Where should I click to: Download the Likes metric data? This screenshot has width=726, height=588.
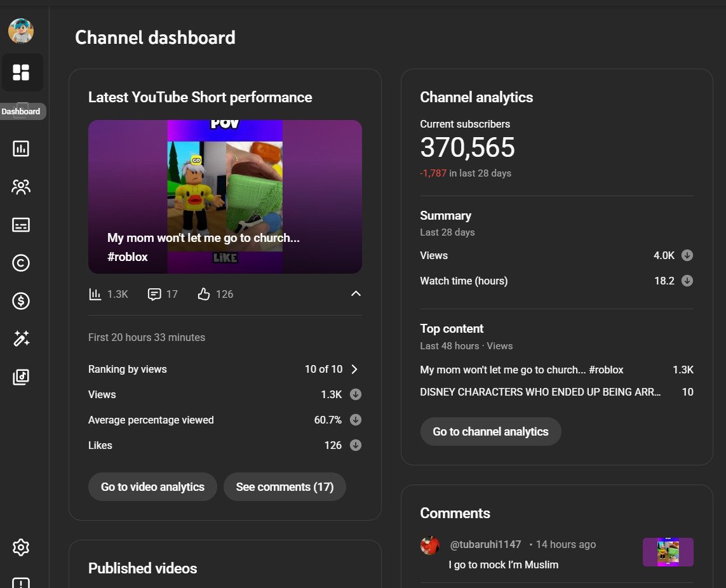[x=355, y=445]
